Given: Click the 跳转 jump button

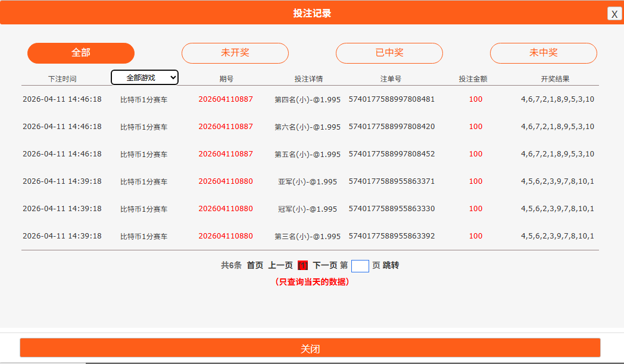Looking at the screenshot, I should pyautogui.click(x=391, y=265).
